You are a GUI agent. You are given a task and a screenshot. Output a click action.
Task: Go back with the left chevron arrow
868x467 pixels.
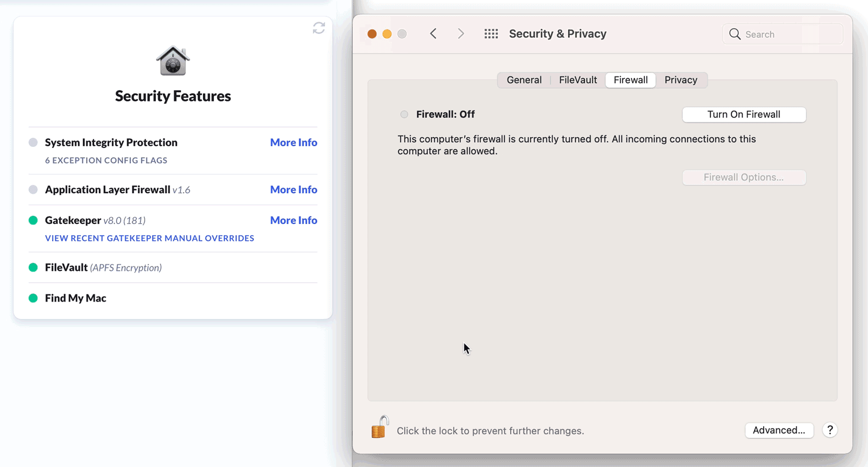[433, 34]
